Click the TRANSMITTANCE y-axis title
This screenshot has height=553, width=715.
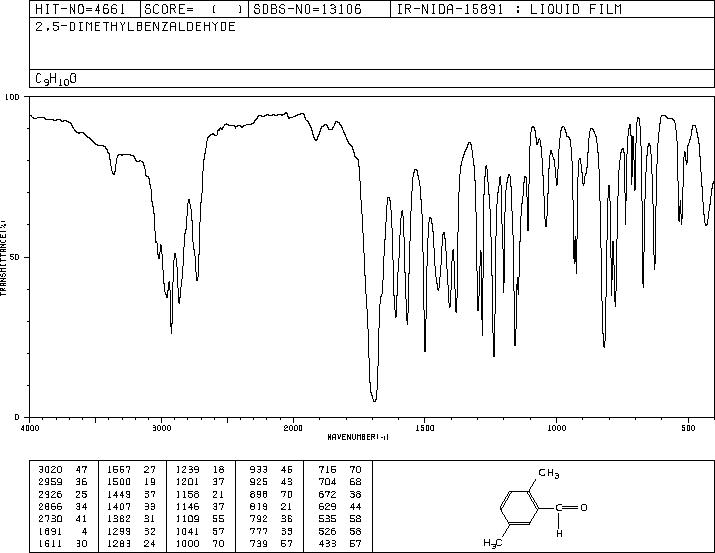click(x=3, y=257)
